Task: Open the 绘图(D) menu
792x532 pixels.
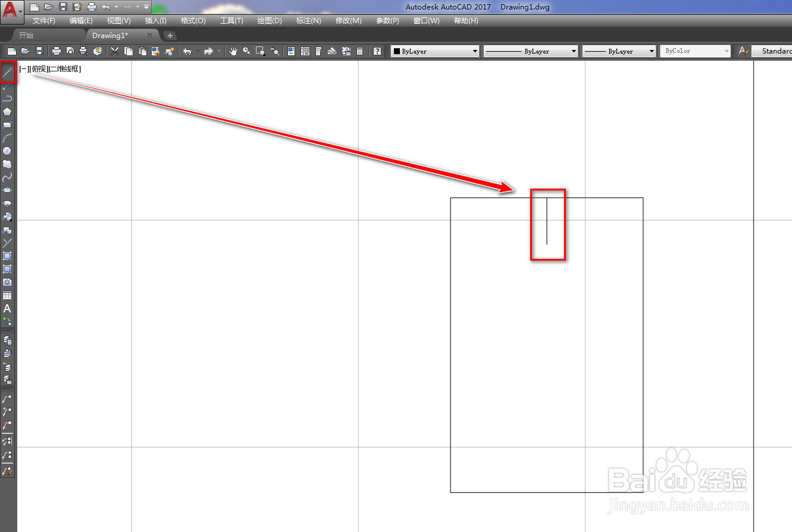Action: click(270, 21)
